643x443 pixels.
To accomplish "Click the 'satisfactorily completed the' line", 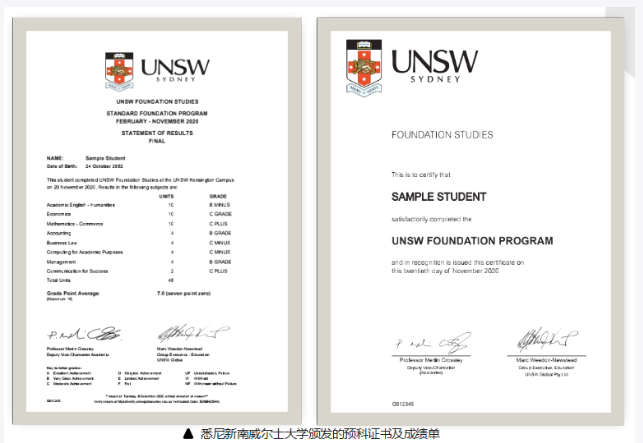I will tap(431, 219).
